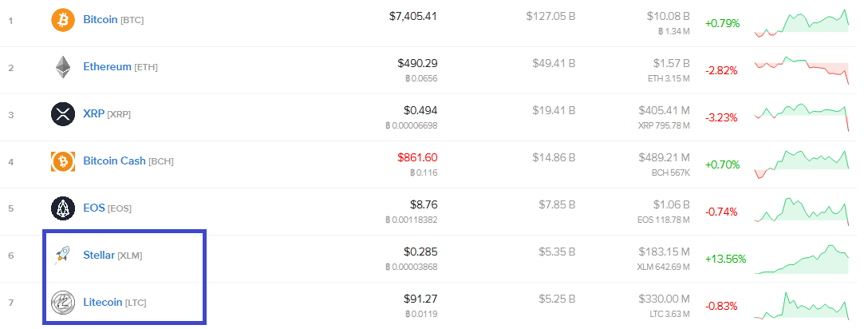The height and width of the screenshot is (329, 868).
Task: Click Litecoin's sparkline chart
Action: point(802,305)
